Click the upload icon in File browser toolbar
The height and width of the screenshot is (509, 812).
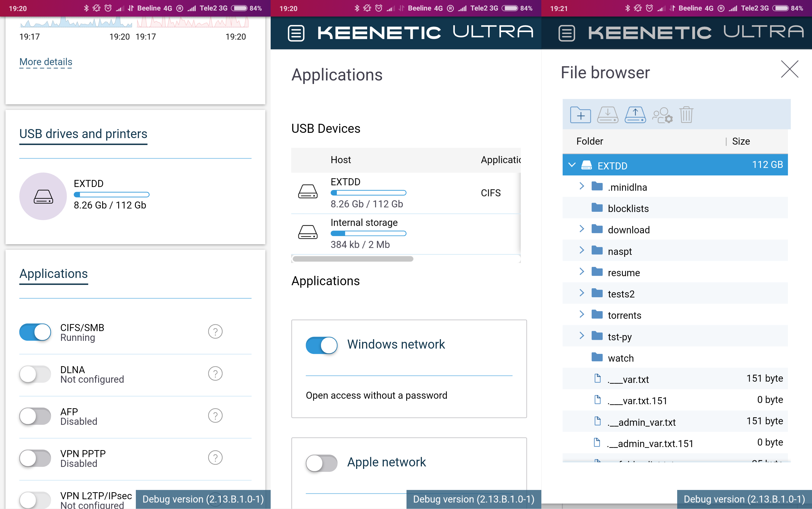[x=635, y=115]
